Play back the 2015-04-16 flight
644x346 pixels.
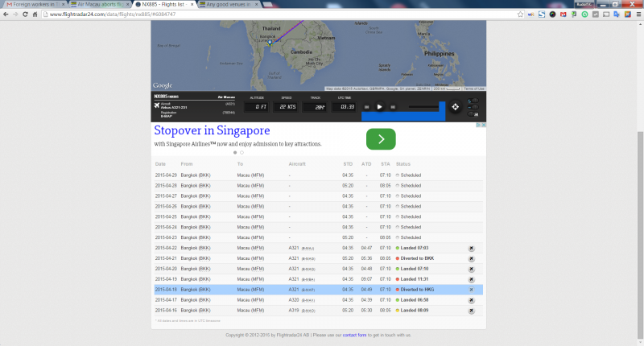coord(471,311)
